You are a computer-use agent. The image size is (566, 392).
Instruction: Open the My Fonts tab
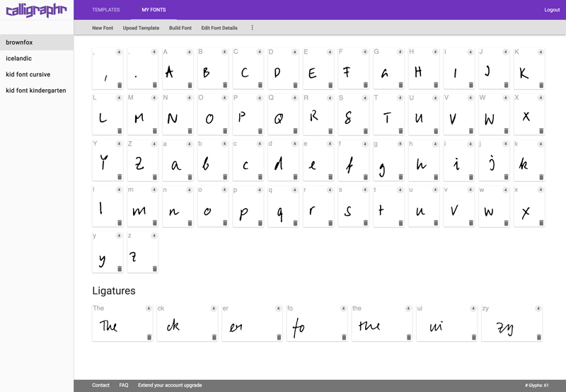154,10
